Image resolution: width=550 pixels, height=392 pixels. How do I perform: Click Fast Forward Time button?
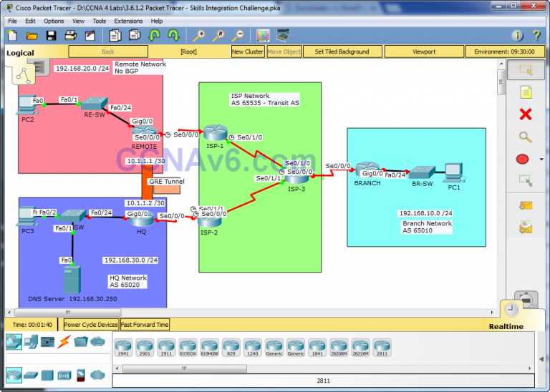pyautogui.click(x=145, y=325)
